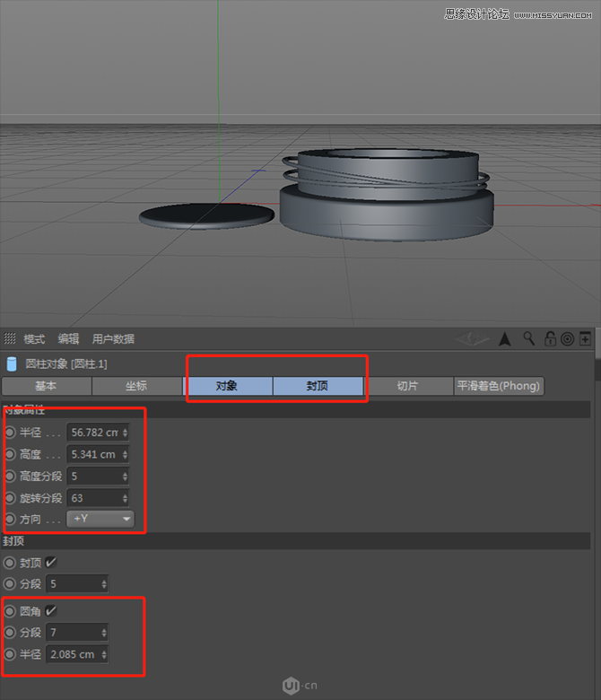Open the 方向 +Y dropdown
Viewport: 601px width, 700px height.
click(x=100, y=519)
